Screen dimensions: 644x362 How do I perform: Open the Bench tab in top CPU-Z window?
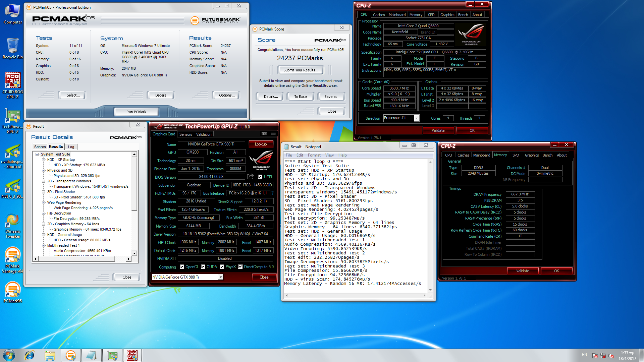coord(463,15)
